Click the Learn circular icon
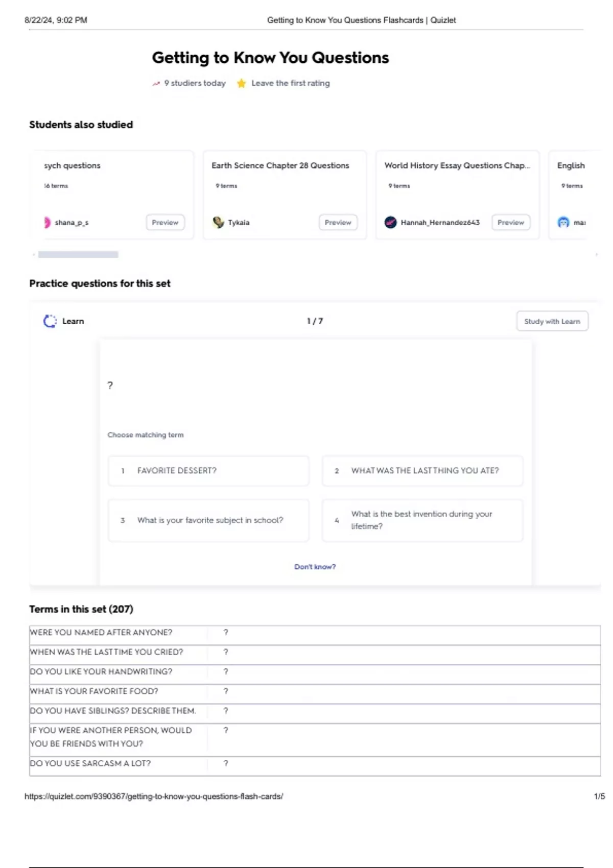Viewport: 613px width, 868px height. (x=50, y=321)
